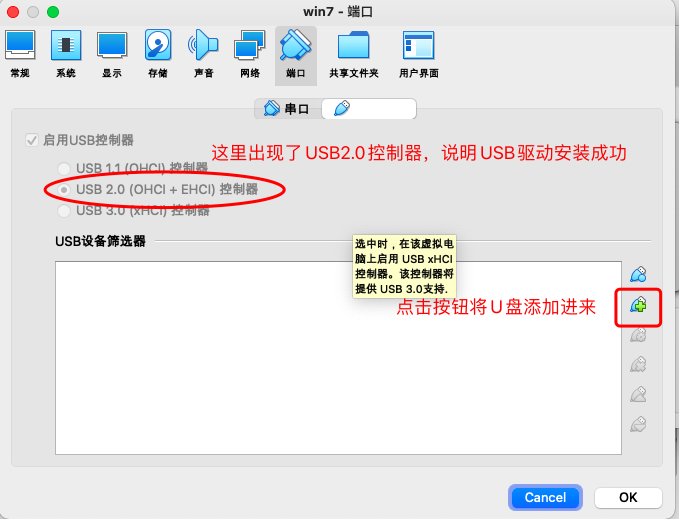Confirm settings with the OK button
The height and width of the screenshot is (519, 679).
point(628,497)
